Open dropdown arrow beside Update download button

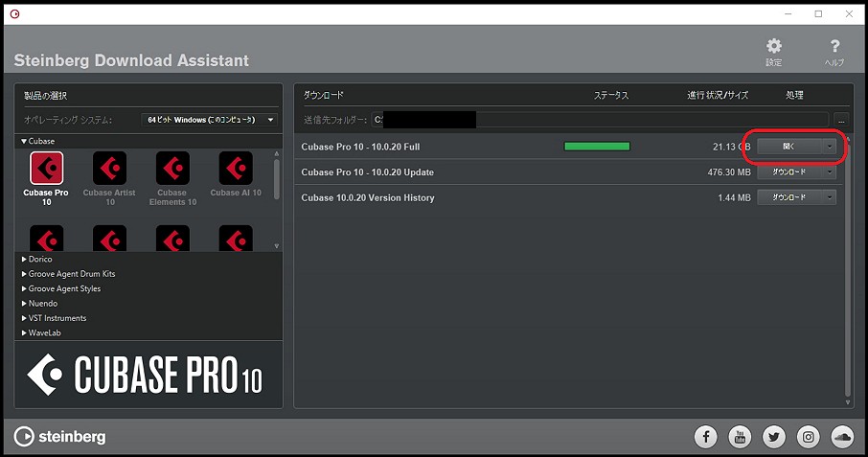[830, 172]
